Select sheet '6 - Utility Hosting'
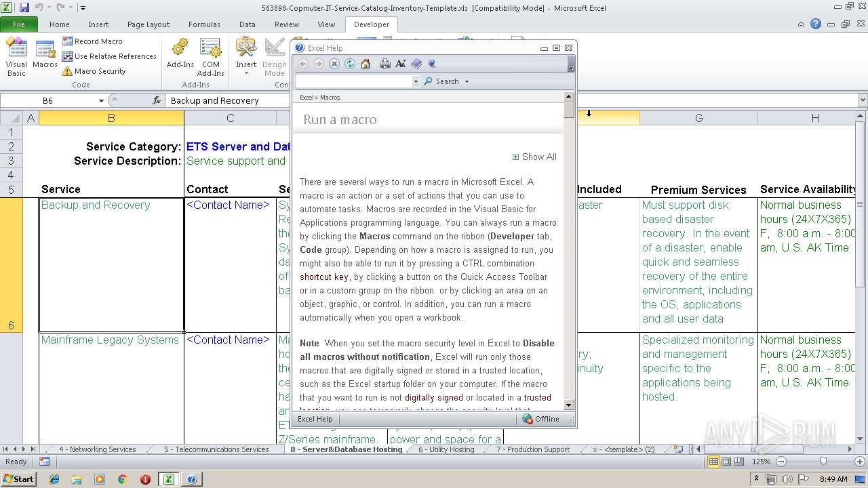 [x=446, y=449]
